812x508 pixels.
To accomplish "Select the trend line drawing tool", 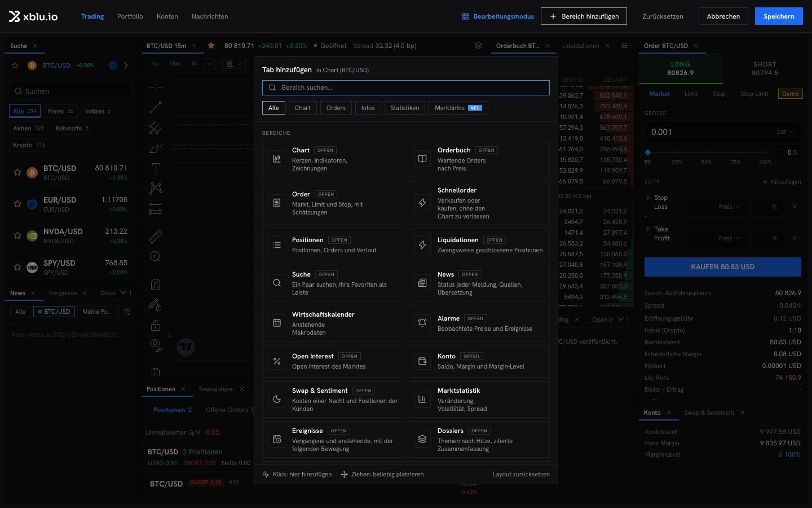I will [156, 107].
